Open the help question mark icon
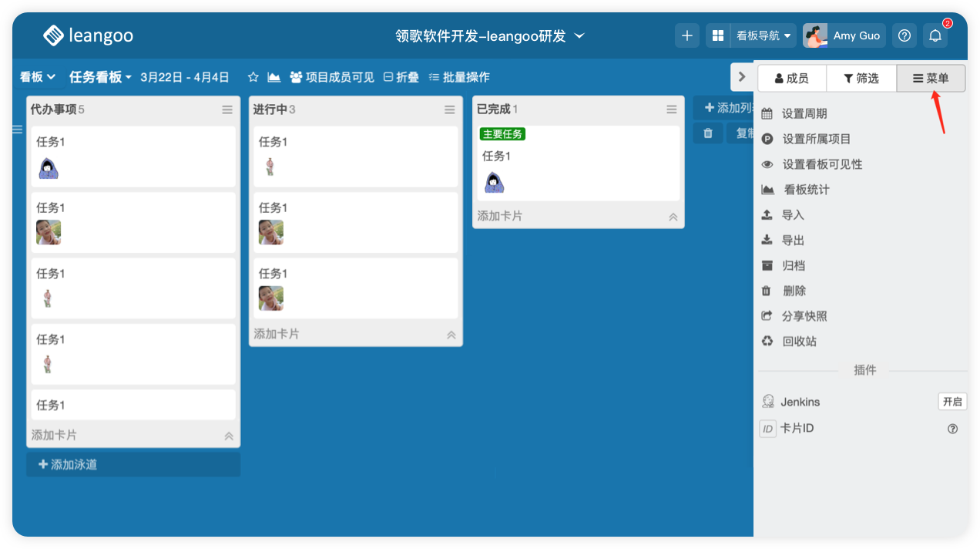Screen dimensions: 980x549 [905, 35]
